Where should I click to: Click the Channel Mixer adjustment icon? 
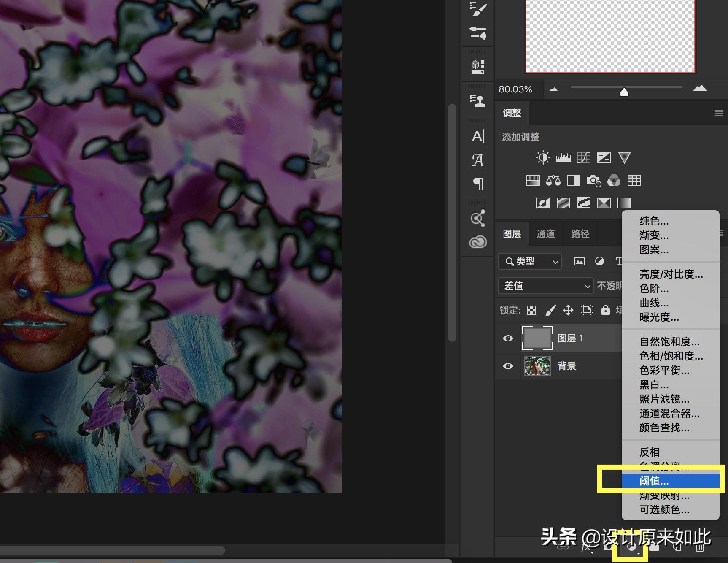pos(614,181)
